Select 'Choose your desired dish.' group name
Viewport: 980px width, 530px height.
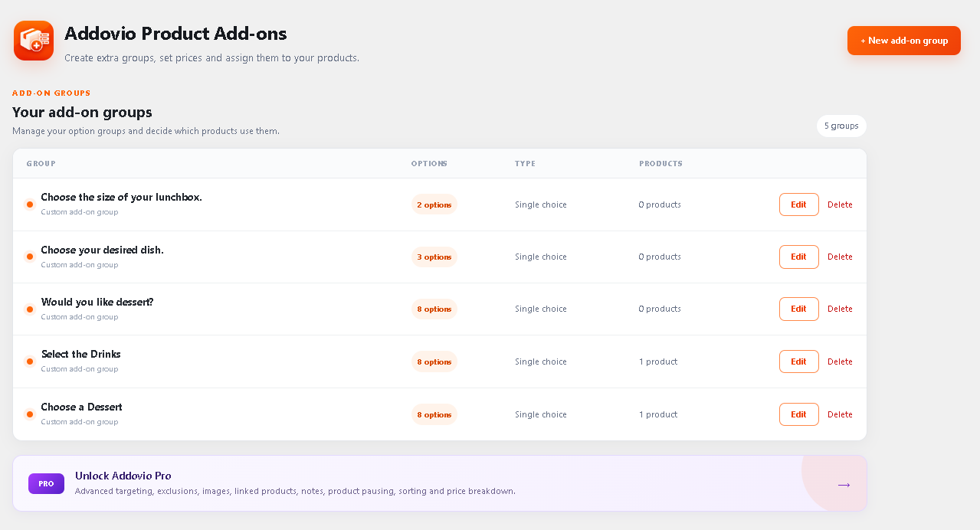(x=103, y=250)
